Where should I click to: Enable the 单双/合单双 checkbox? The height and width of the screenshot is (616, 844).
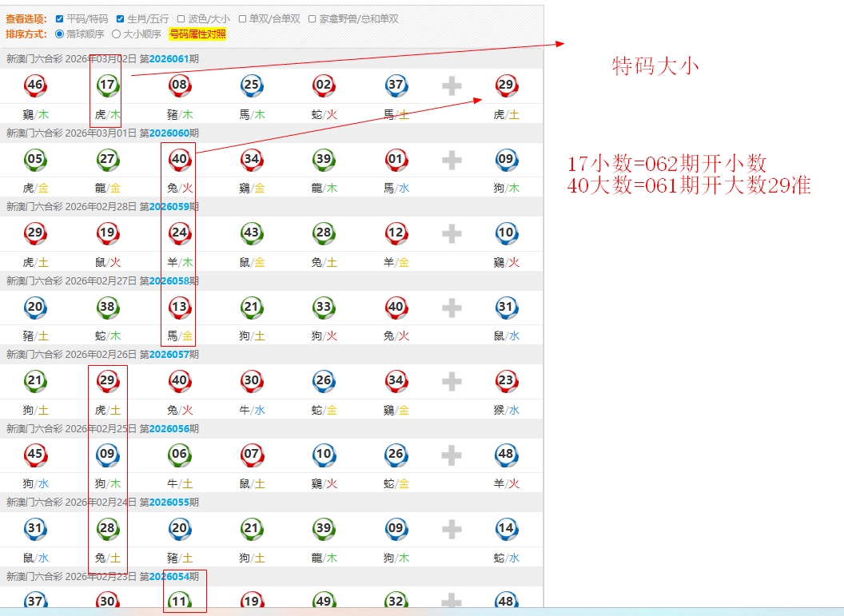tap(243, 19)
